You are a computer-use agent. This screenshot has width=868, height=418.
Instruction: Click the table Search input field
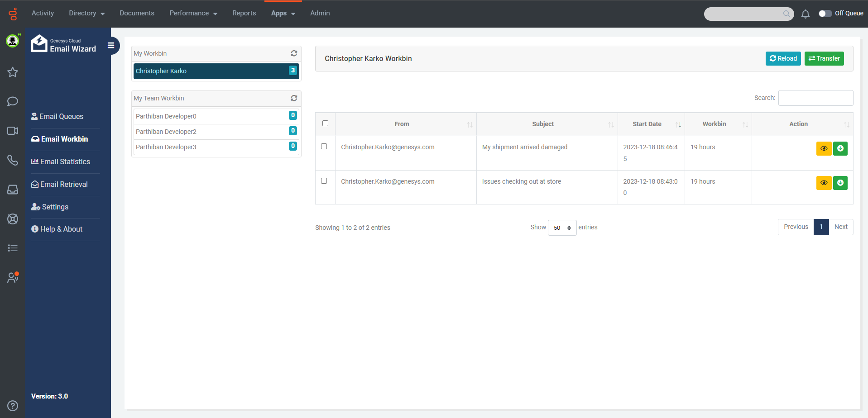tap(815, 98)
